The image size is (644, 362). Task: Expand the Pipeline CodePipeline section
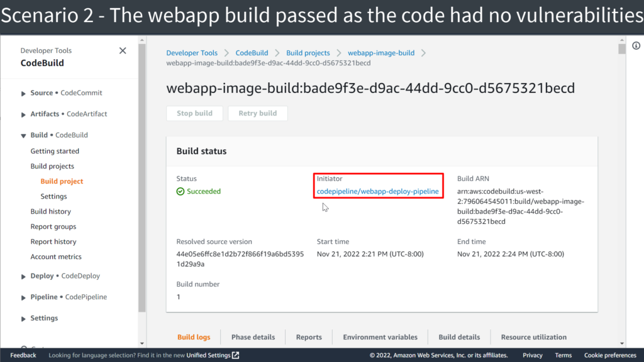click(x=23, y=297)
